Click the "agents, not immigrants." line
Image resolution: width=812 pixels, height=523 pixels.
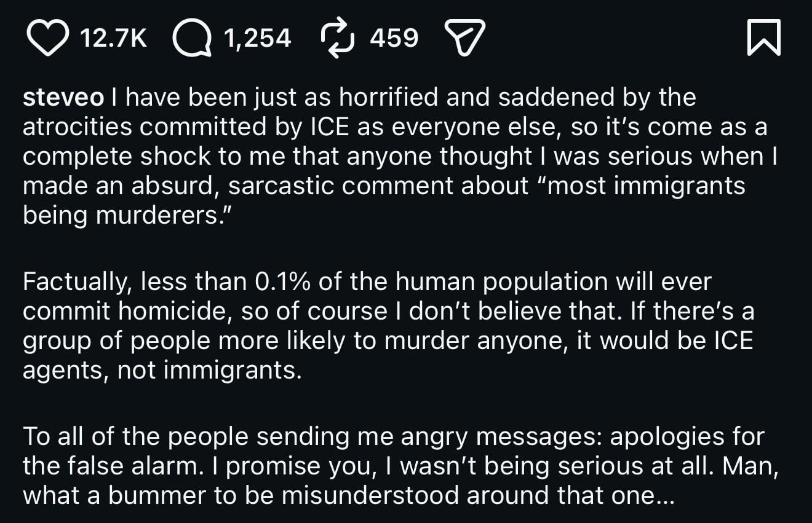[162, 371]
